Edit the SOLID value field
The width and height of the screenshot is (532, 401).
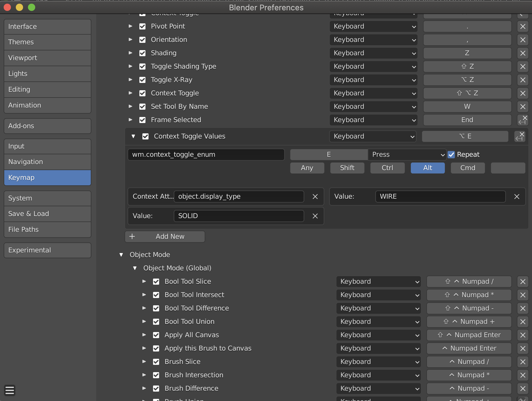pyautogui.click(x=239, y=216)
